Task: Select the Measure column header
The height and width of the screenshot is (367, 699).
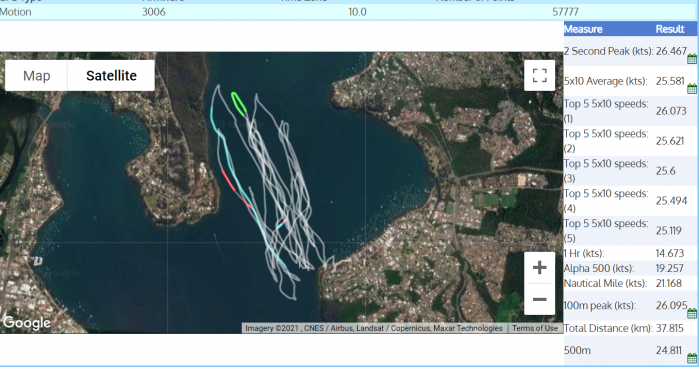Action: (583, 29)
